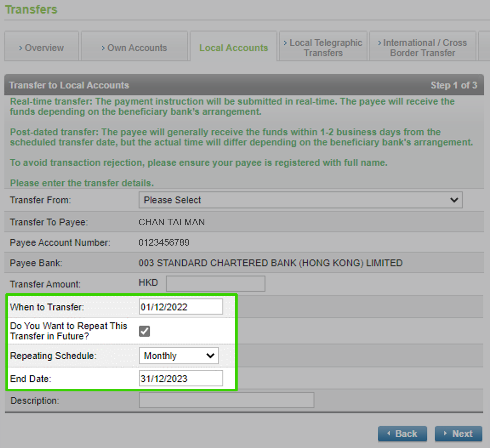Click the arrow icon beside Own Accounts label
490x448 pixels.
click(x=103, y=48)
